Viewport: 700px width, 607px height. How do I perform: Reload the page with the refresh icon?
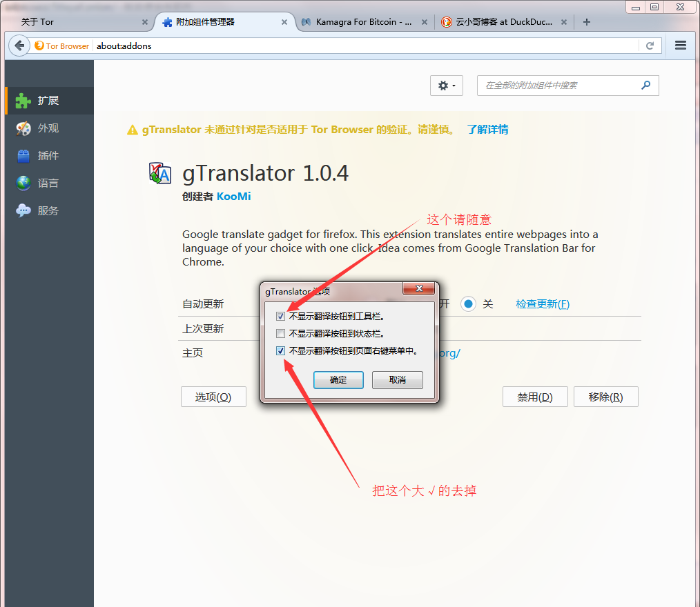[x=650, y=46]
